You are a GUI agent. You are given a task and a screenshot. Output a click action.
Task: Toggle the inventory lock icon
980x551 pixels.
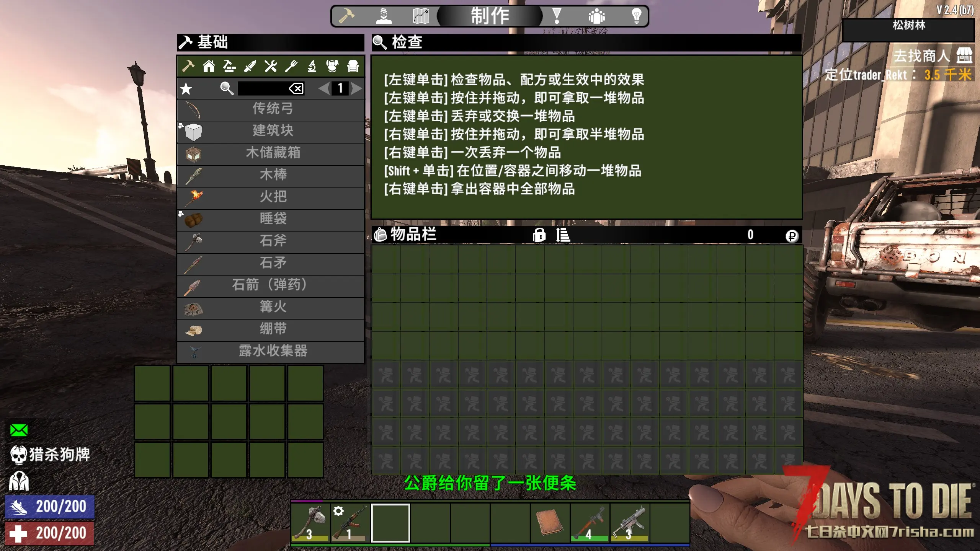(539, 235)
